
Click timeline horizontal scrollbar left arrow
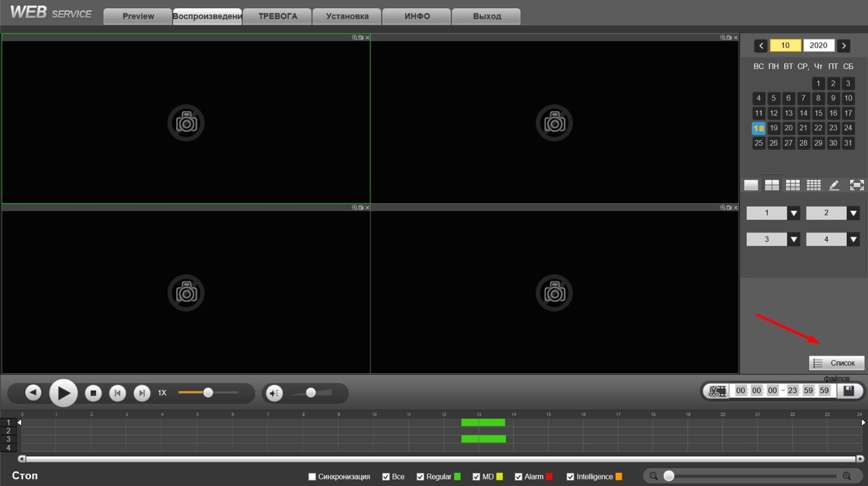[22, 459]
